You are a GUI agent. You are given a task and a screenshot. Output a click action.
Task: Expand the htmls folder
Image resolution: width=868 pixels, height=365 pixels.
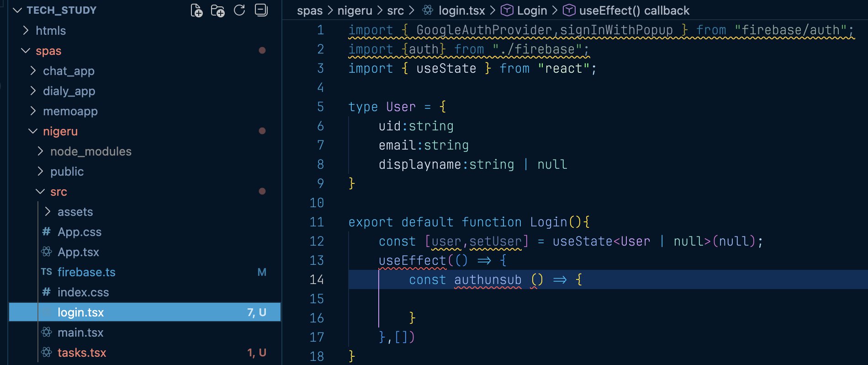click(x=50, y=31)
